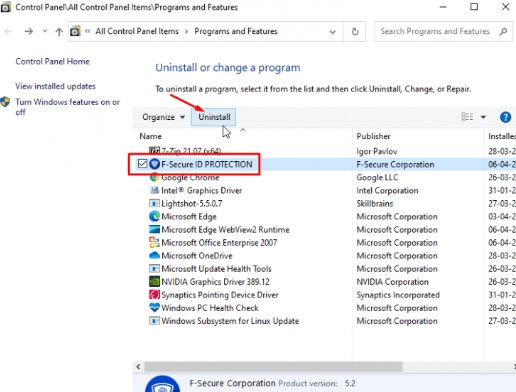Click the Windows features shield icon
This screenshot has width=516, height=392.
5,102
